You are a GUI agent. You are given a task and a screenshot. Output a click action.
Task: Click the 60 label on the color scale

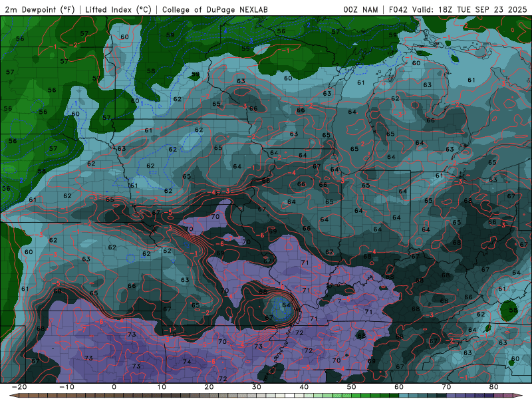point(399,387)
